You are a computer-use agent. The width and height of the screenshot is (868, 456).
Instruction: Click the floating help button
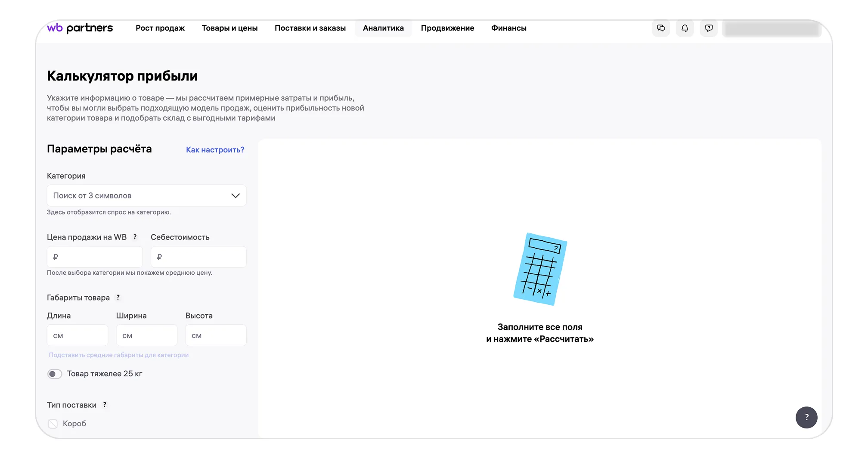click(x=806, y=417)
